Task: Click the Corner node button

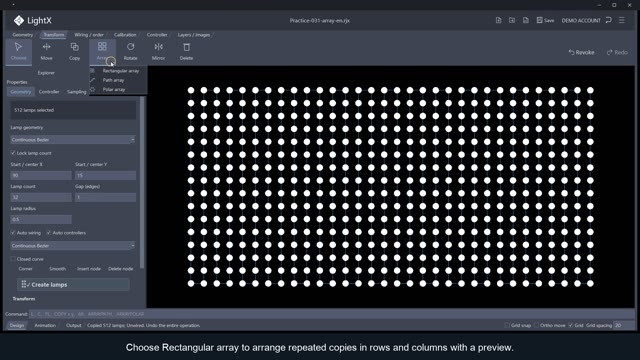Action: (25, 269)
